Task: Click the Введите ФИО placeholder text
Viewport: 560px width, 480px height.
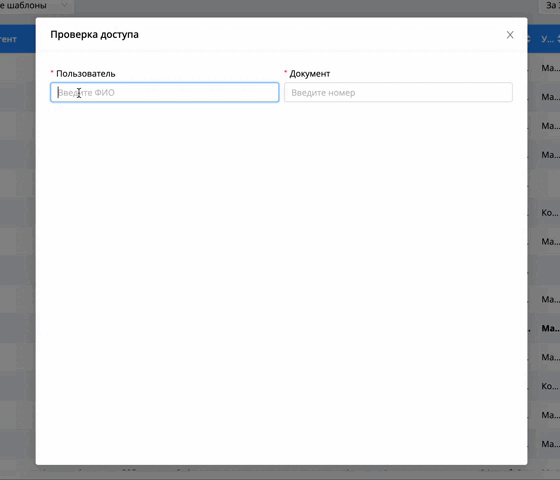Action: click(x=86, y=92)
